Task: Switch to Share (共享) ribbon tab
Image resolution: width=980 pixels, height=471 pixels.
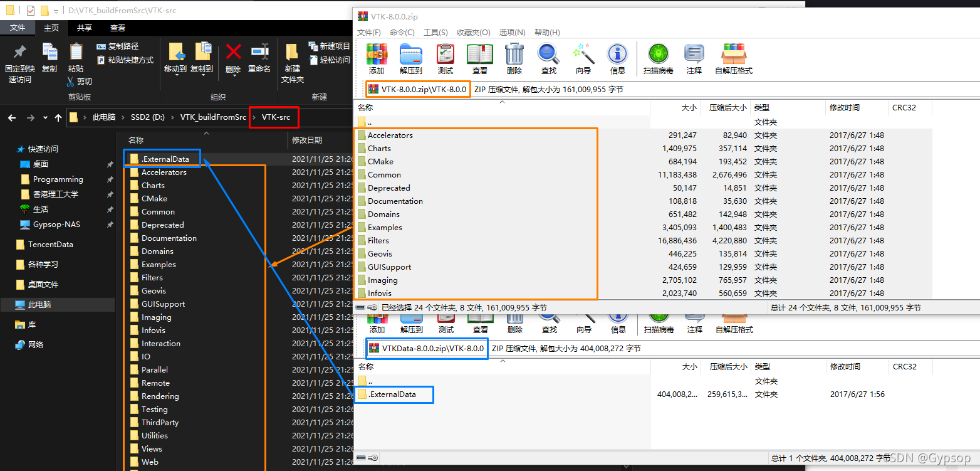Action: click(85, 28)
